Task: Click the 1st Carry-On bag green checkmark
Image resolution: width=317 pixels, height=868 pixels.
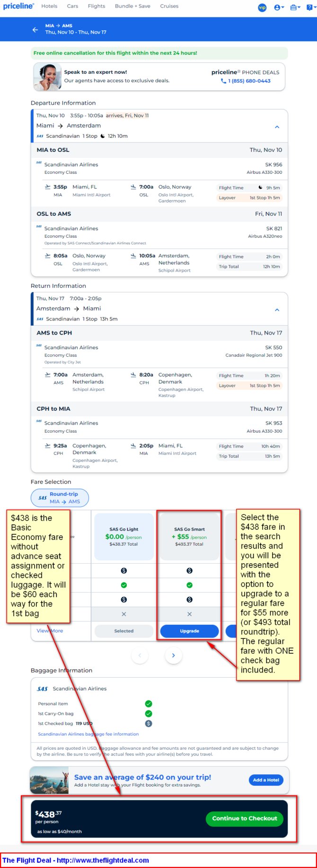Action: 149,714
